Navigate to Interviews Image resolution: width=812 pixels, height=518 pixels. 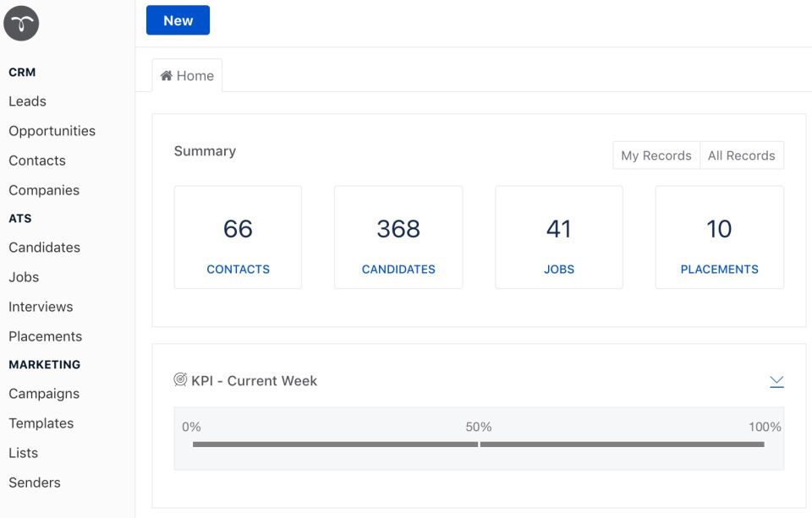[x=41, y=307]
